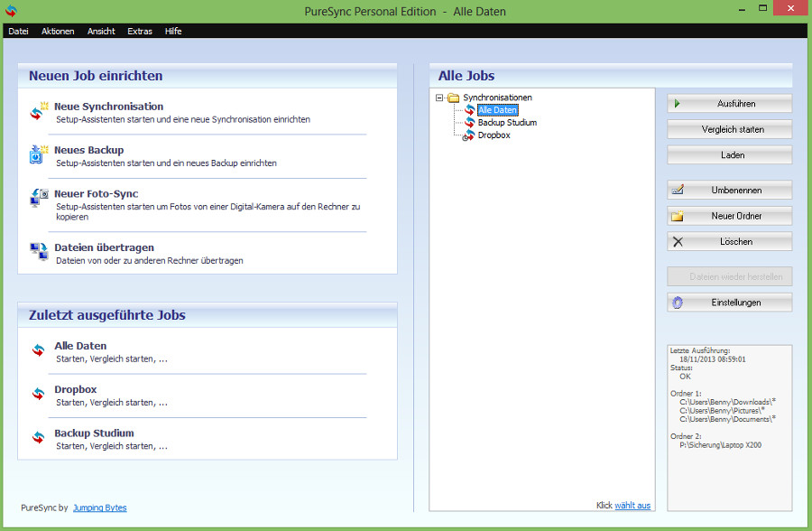Click Vergleich starten button
The height and width of the screenshot is (531, 812).
[x=730, y=129]
